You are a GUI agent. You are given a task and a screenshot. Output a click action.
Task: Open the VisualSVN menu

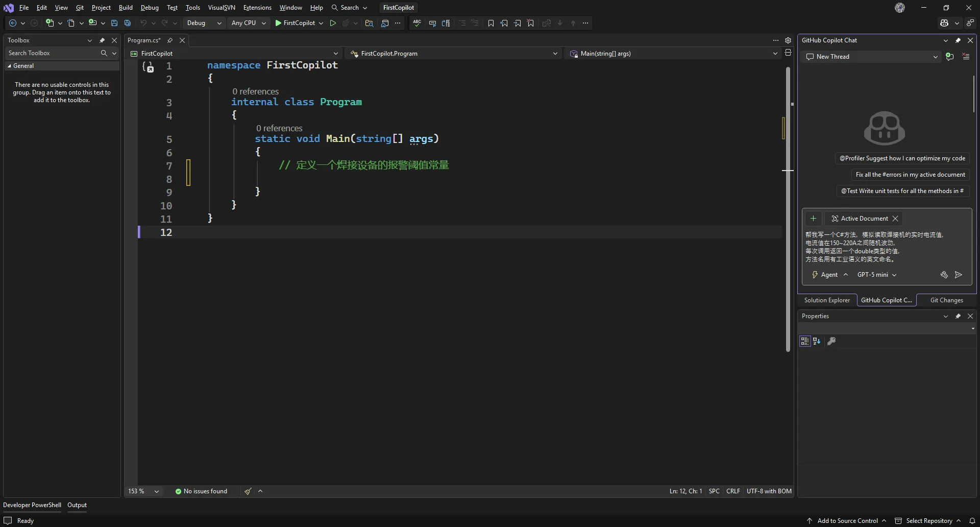(x=222, y=8)
